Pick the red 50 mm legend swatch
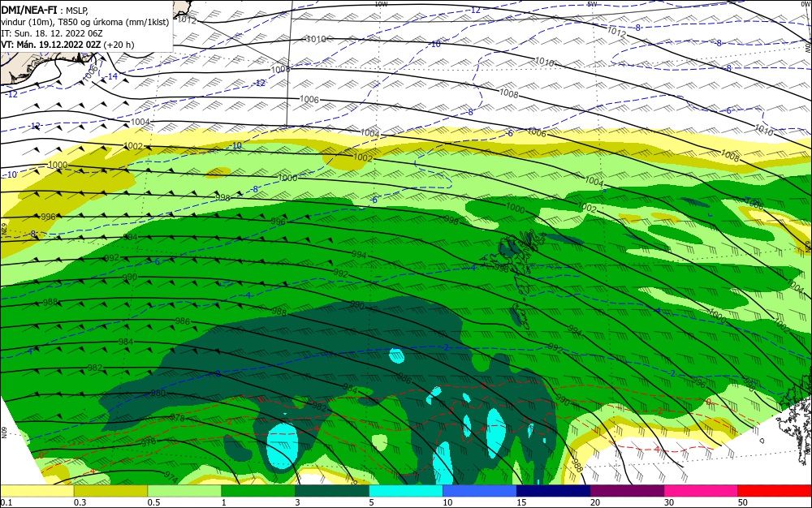The height and width of the screenshot is (508, 812). 775,491
